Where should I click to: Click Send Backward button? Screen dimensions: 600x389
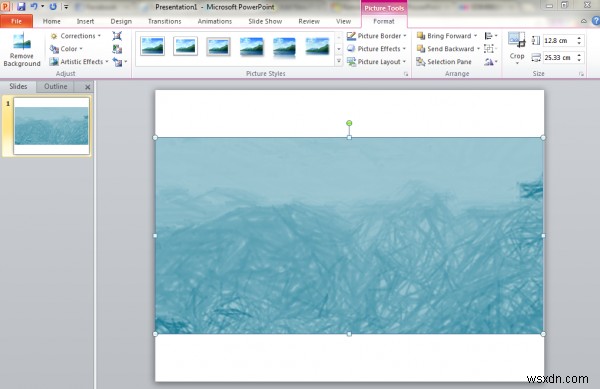pos(445,49)
